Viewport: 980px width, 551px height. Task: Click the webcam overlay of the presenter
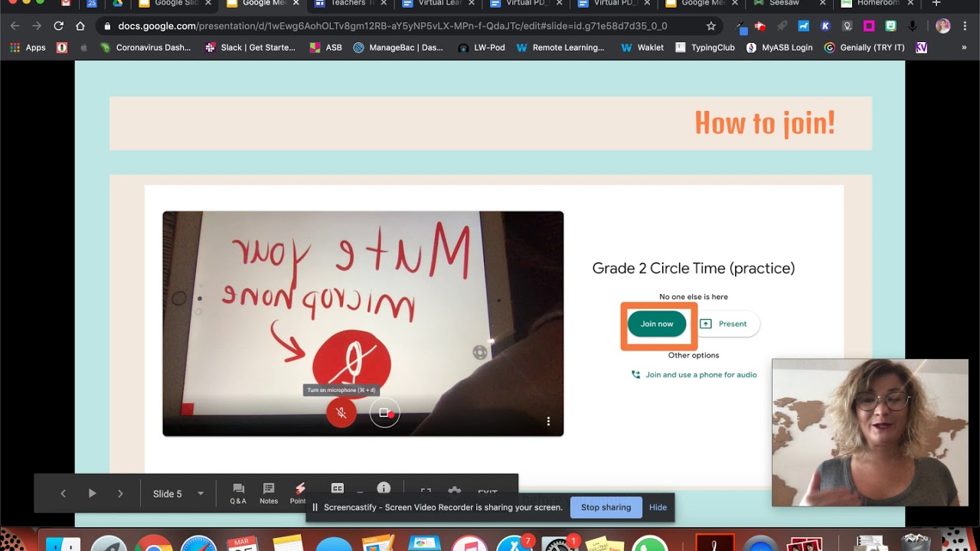pos(870,432)
